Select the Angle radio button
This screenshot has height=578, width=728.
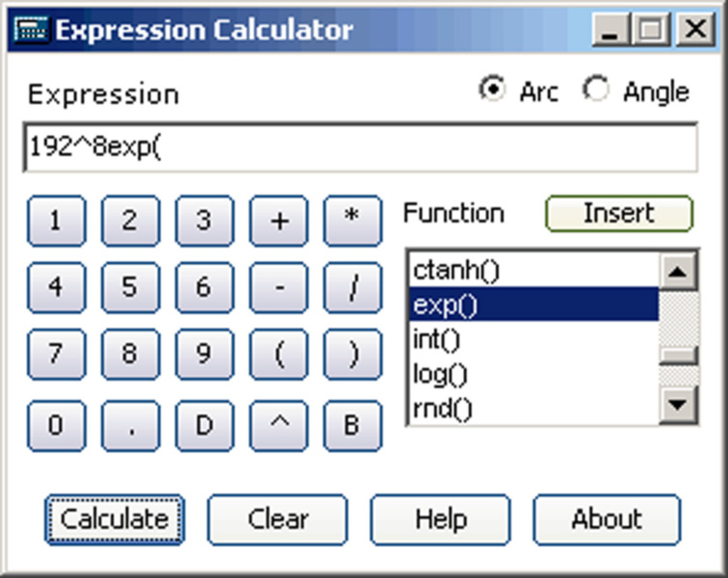(596, 89)
